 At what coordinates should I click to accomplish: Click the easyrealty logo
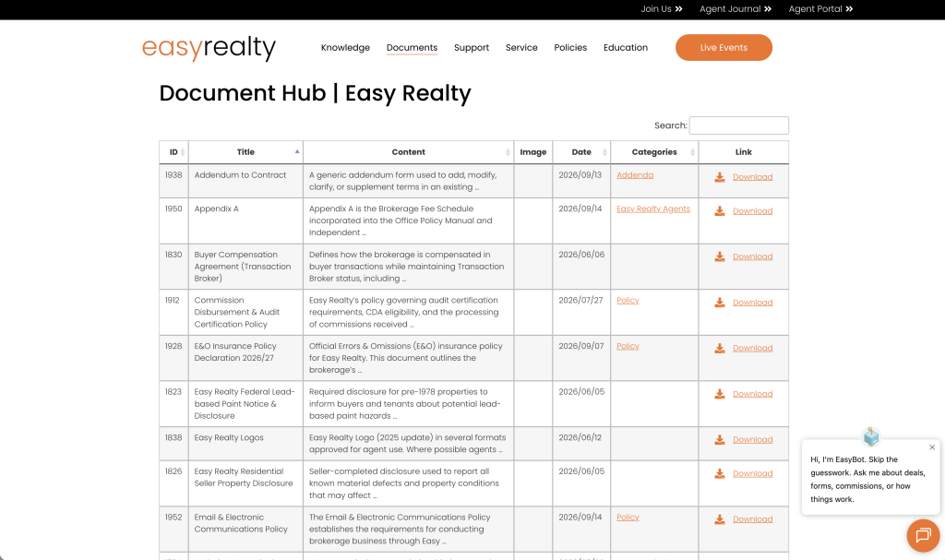209,48
